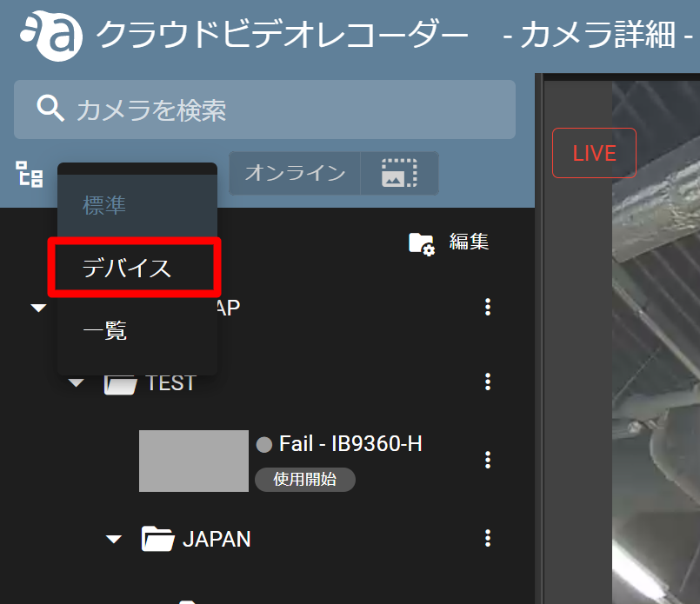Collapse the top-level group arrow
This screenshot has height=604, width=700.
point(38,308)
